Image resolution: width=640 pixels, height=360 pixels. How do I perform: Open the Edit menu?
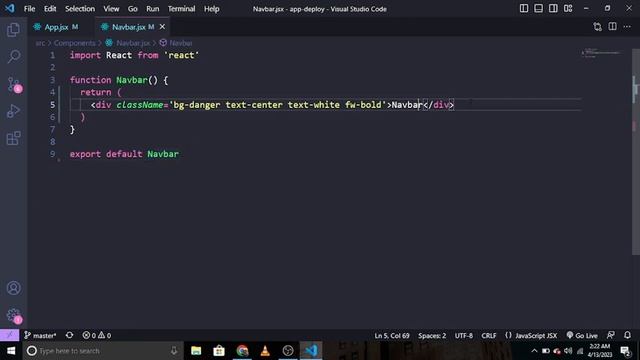[x=50, y=9]
